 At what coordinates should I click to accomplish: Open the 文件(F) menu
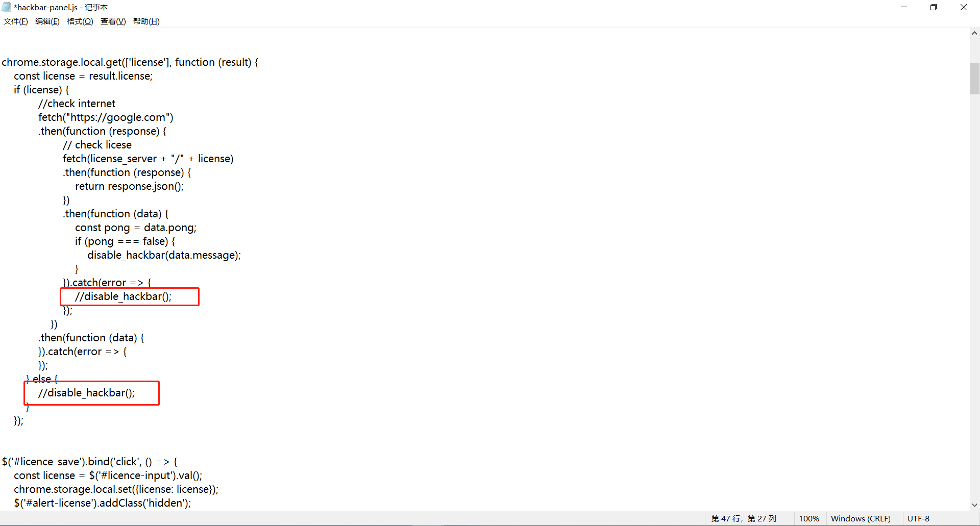(x=16, y=21)
